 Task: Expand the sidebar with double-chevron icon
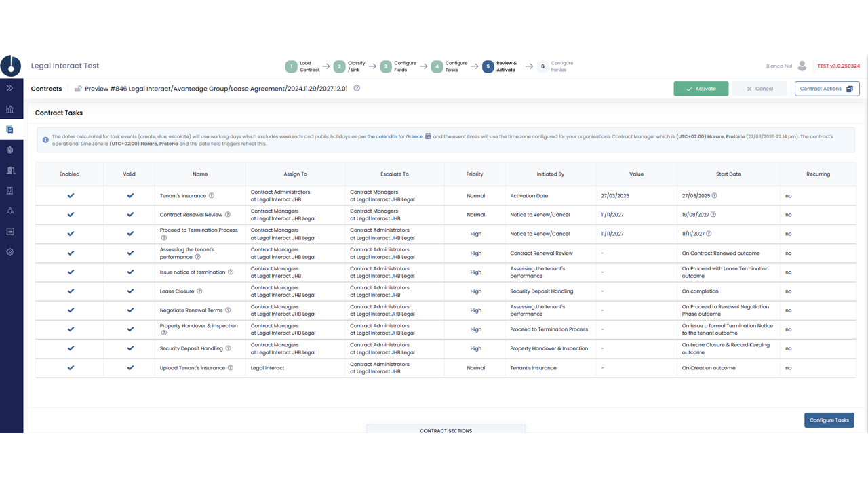[10, 88]
